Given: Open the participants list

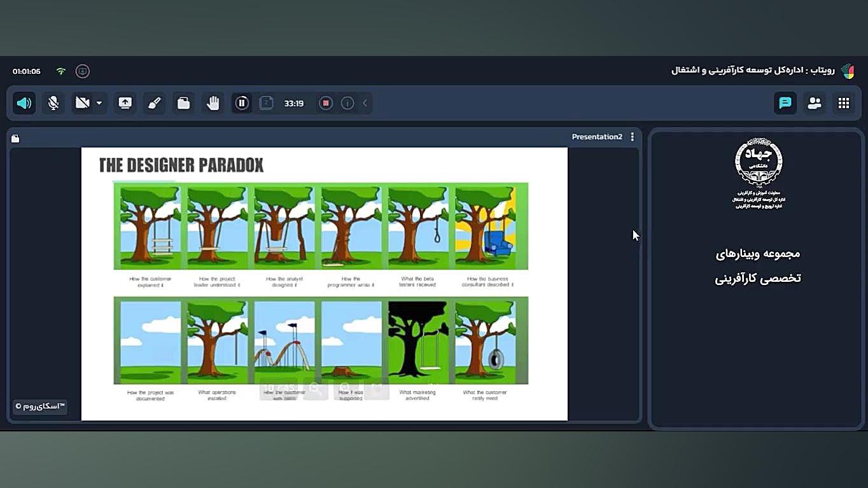Looking at the screenshot, I should [815, 103].
